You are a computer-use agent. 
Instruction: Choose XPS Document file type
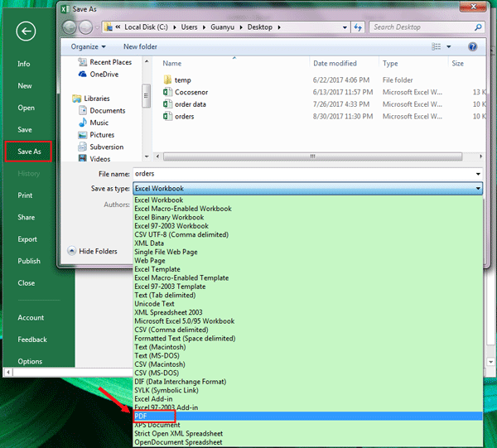308,425
